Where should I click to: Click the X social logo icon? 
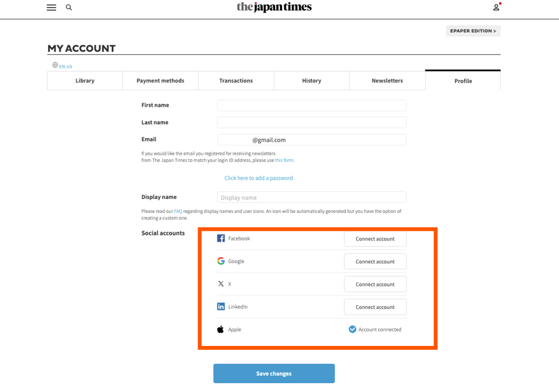(x=221, y=284)
